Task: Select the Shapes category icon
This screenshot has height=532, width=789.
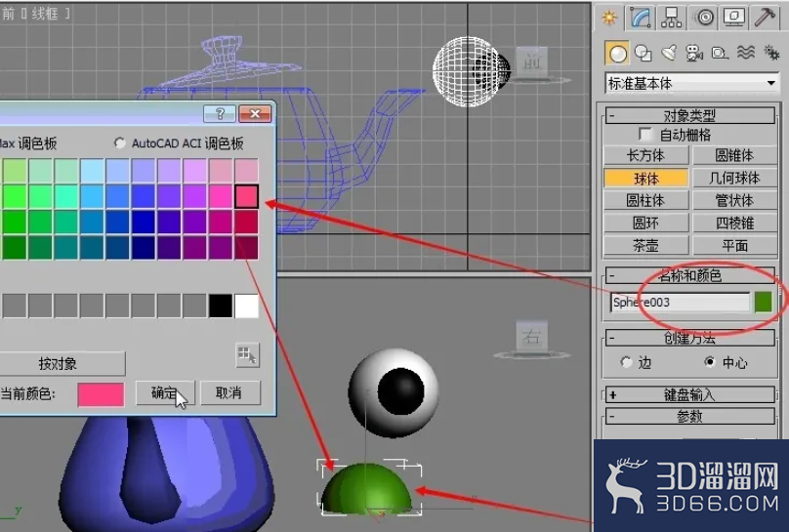Action: (x=644, y=54)
